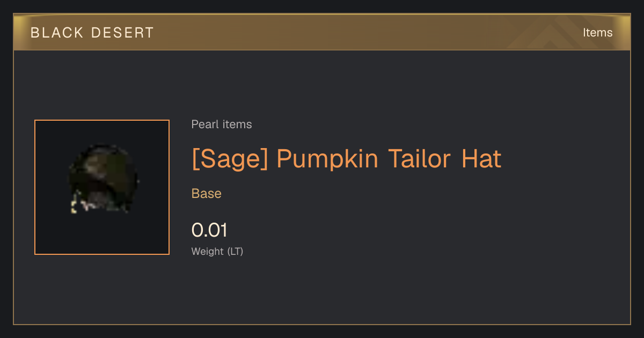The image size is (644, 338).
Task: Click the word Tailor in the item name
Action: click(x=420, y=159)
